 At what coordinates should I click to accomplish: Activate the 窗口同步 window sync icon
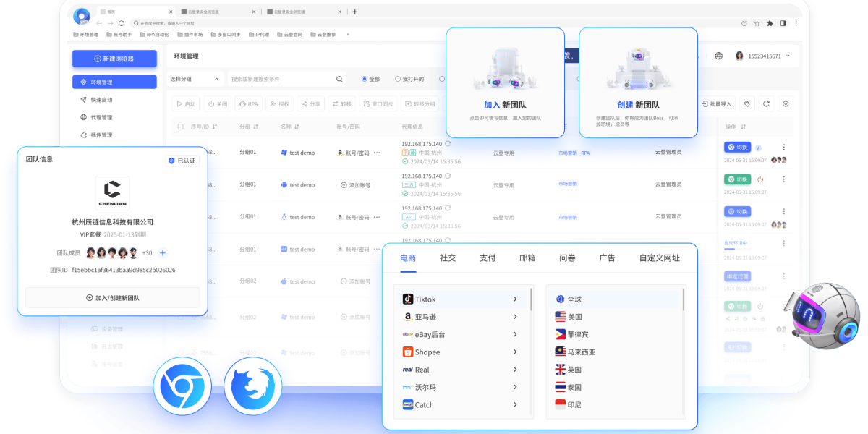tap(379, 103)
